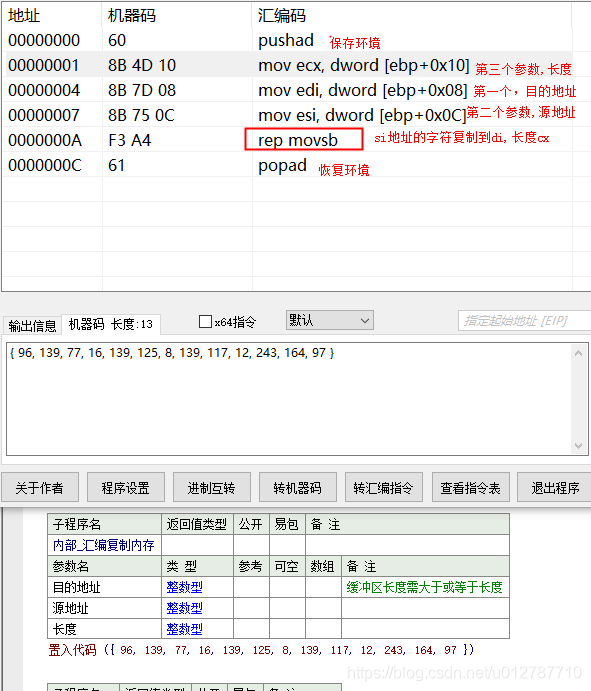Select the row with address 00000004
591x691 pixels.
tap(286, 90)
